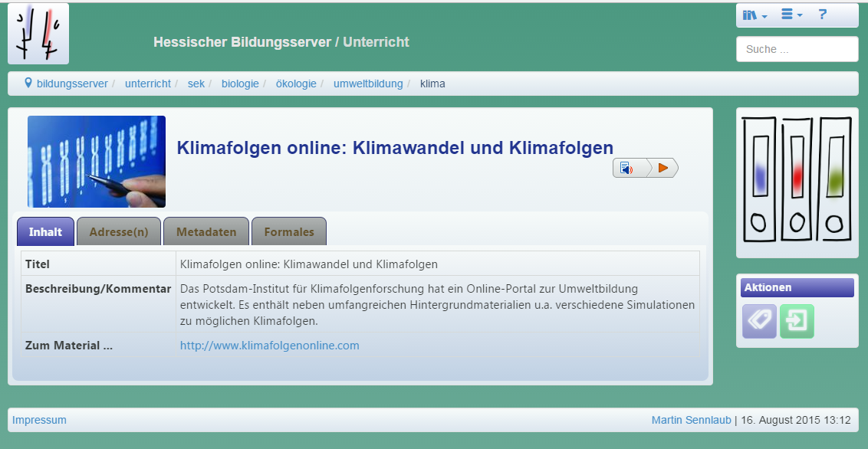Click the read-aloud speaker icon
Image resolution: width=868 pixels, height=449 pixels.
coord(627,168)
